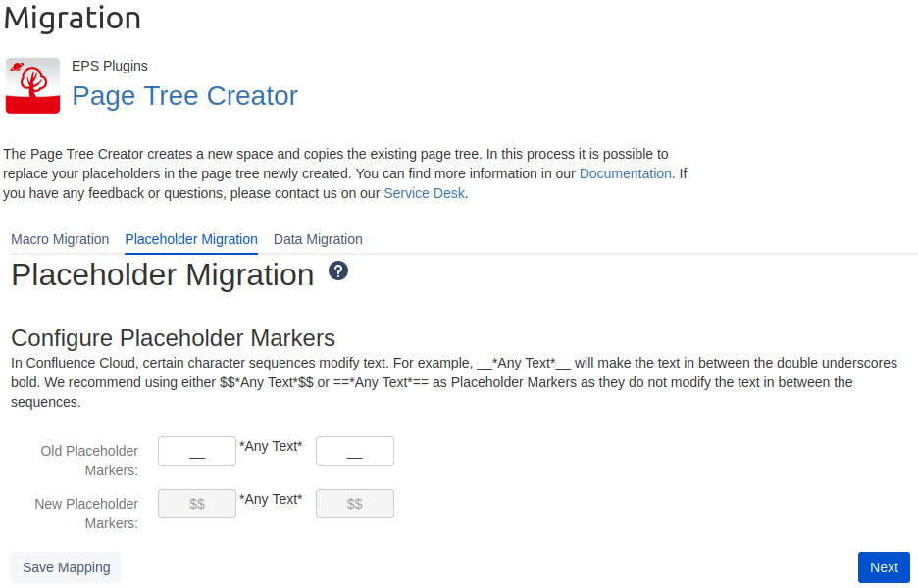Click the Page Tree Creator logo icon
The image size is (918, 588).
click(x=32, y=85)
